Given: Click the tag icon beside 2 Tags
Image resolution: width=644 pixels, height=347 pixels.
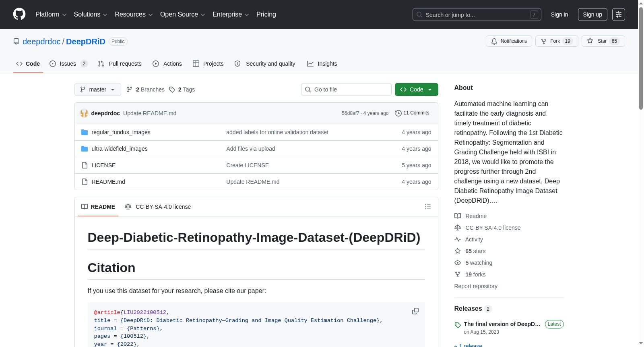Looking at the screenshot, I should (172, 89).
